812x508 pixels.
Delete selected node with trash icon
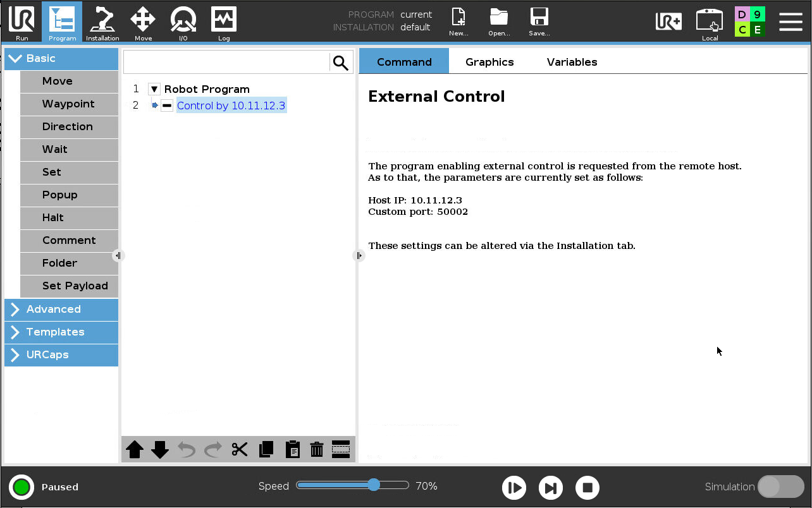tap(317, 449)
